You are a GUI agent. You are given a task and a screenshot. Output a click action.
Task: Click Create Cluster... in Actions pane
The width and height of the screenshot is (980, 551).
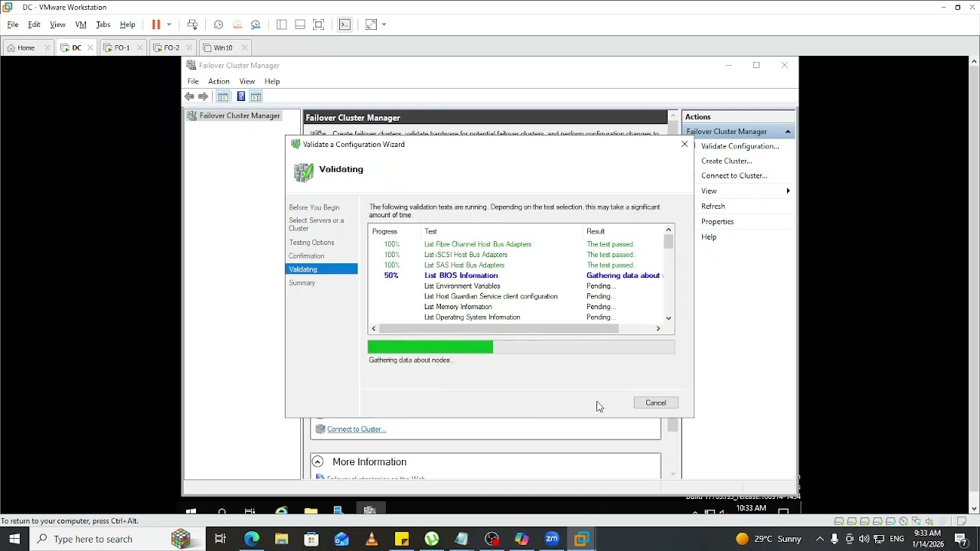point(727,161)
